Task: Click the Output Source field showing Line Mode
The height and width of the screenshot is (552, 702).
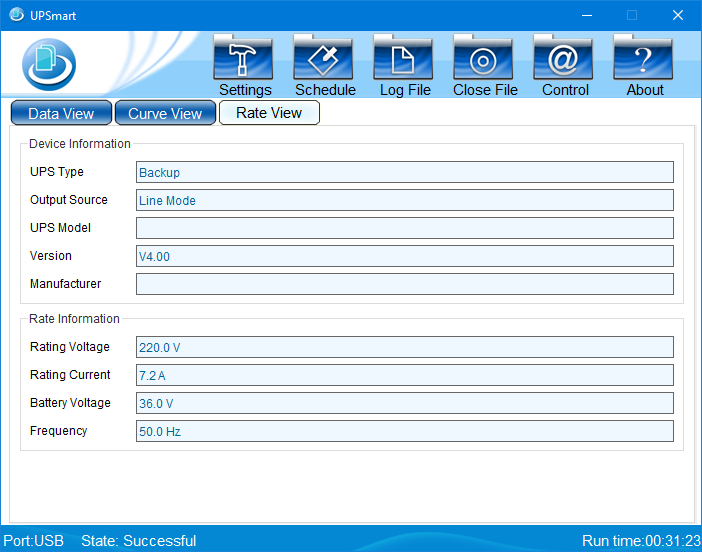Action: click(405, 200)
